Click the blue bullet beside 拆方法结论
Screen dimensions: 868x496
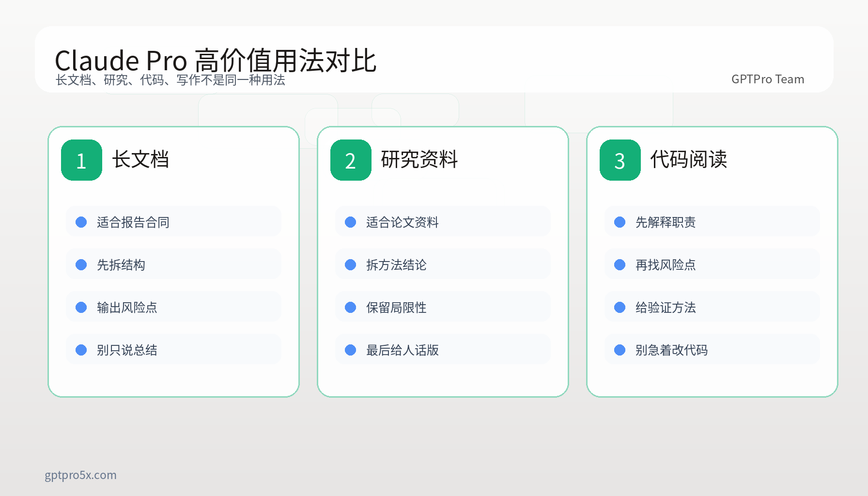click(x=351, y=265)
